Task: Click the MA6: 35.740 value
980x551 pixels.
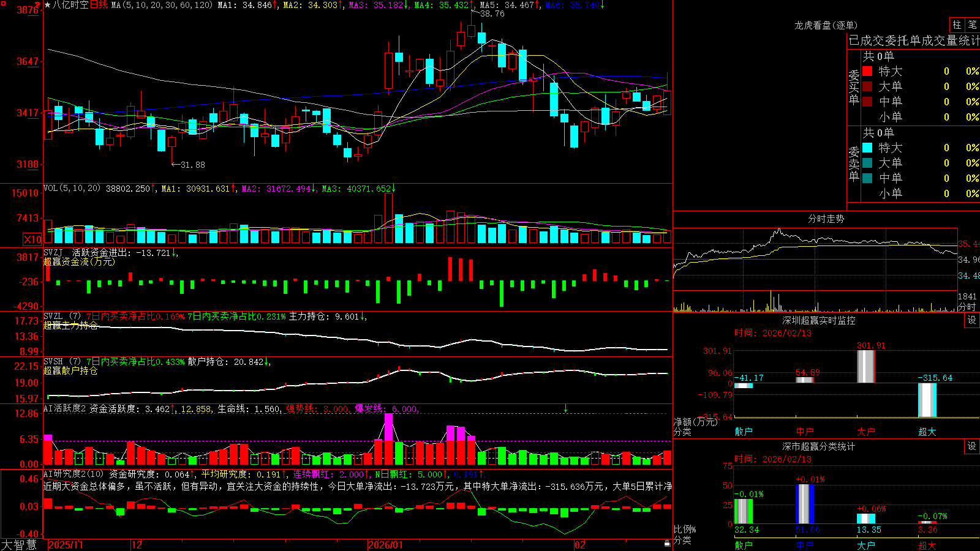Action: click(572, 5)
